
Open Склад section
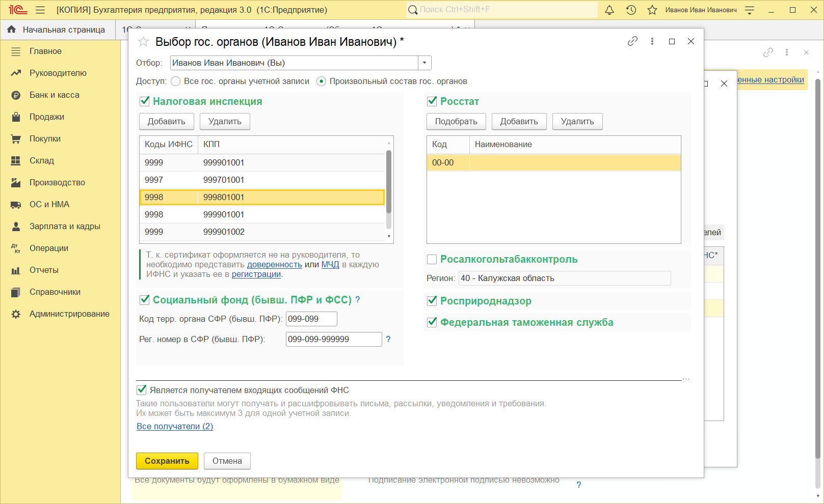pyautogui.click(x=42, y=160)
